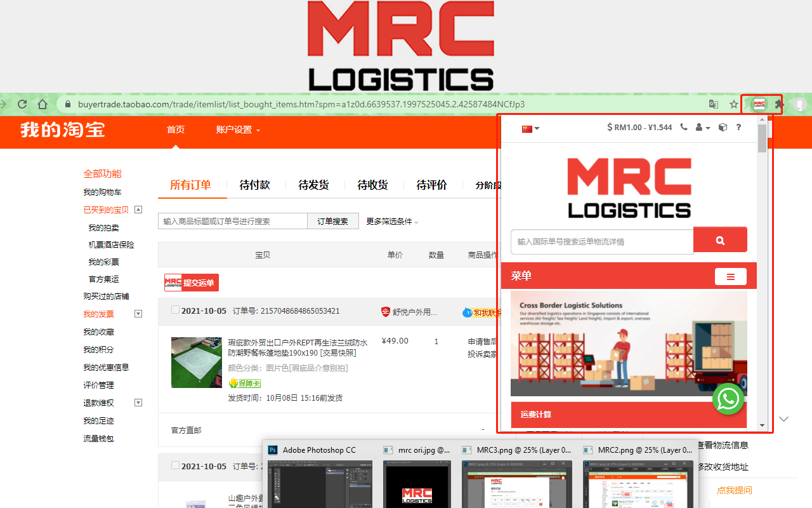Open the user account dropdown in popup

pos(703,128)
